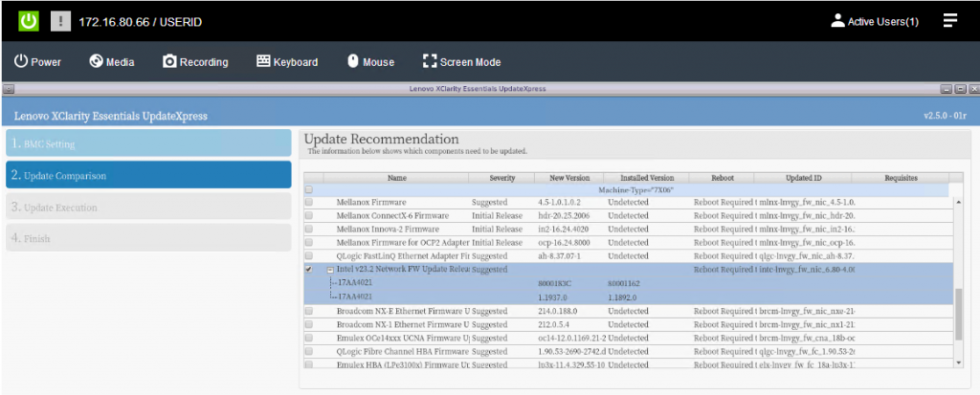Open the Power menu
The height and width of the screenshot is (395, 980).
pos(37,62)
